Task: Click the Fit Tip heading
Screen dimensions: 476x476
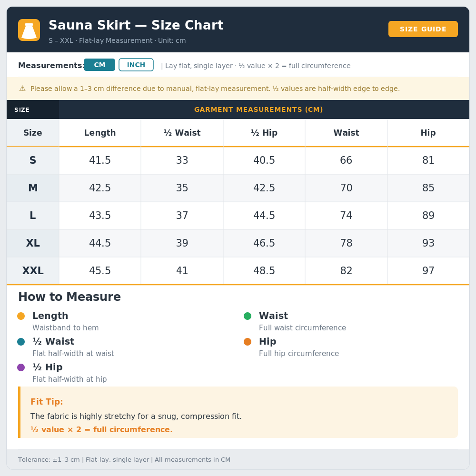Action: pyautogui.click(x=47, y=402)
